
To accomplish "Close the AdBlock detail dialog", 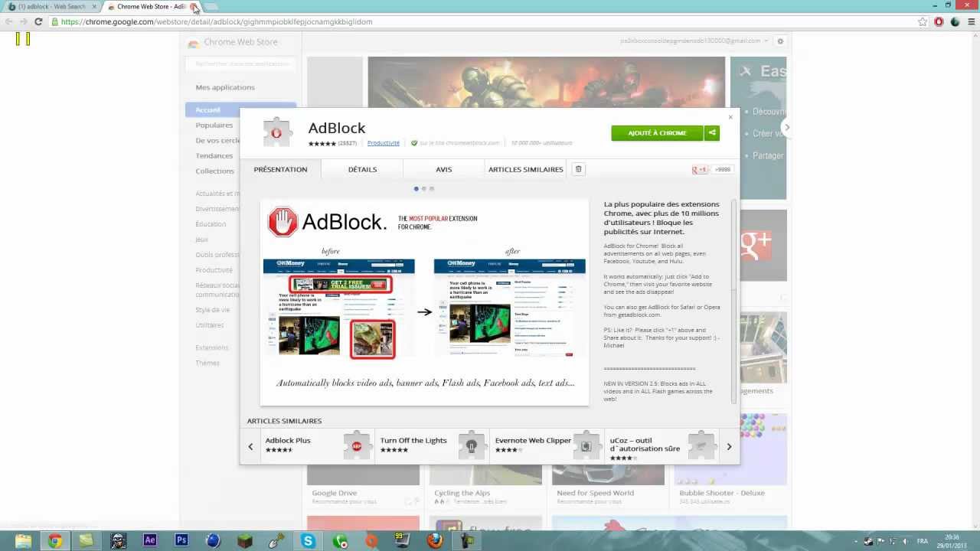I will click(x=730, y=117).
